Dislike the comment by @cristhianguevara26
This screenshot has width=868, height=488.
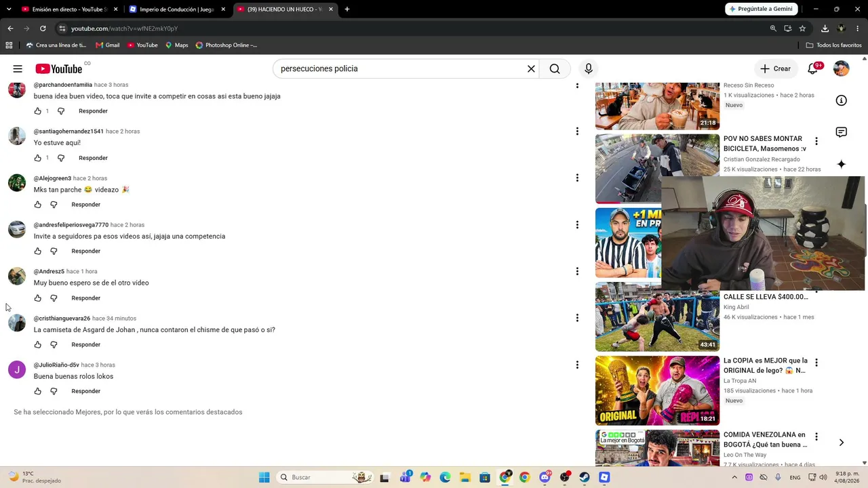[54, 345]
